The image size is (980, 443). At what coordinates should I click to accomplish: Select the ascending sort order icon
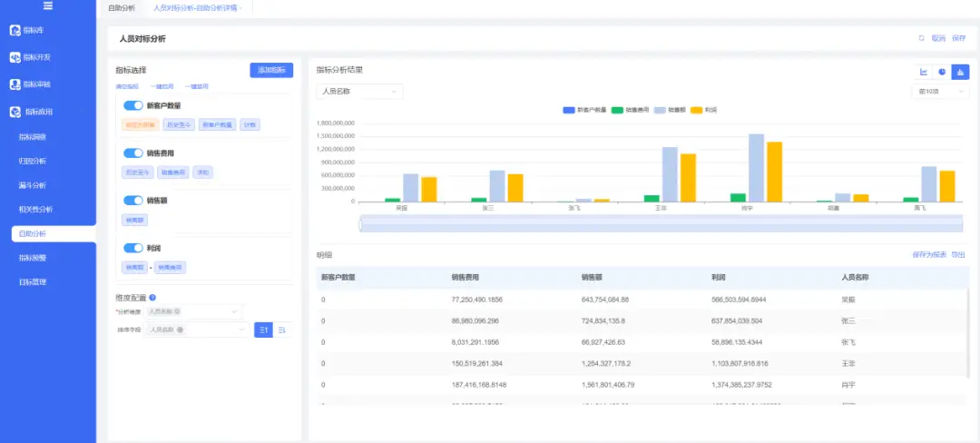coord(263,330)
